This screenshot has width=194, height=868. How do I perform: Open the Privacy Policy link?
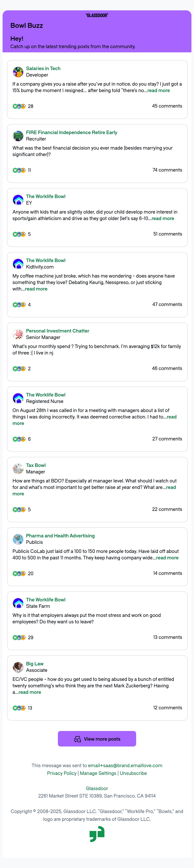click(62, 773)
